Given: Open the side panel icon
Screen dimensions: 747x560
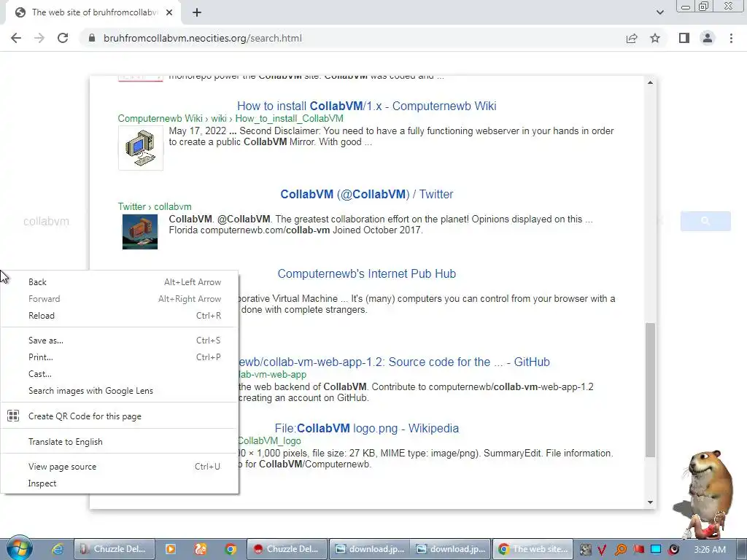Looking at the screenshot, I should [x=684, y=38].
